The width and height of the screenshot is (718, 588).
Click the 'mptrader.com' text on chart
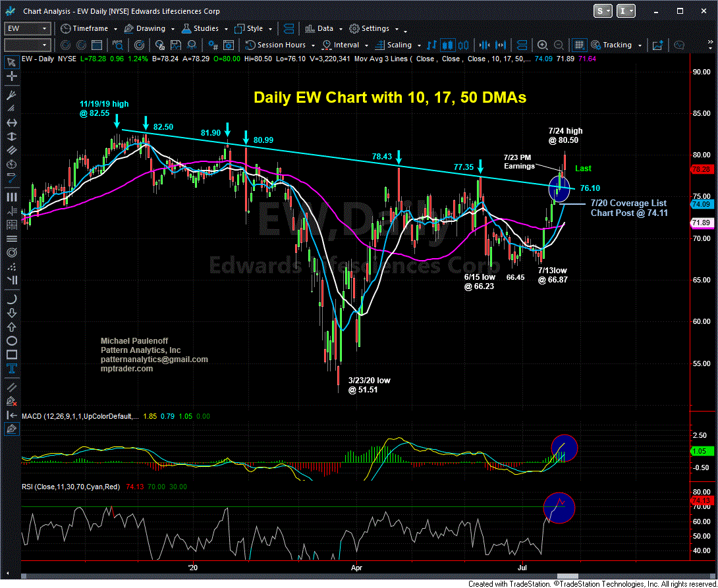tap(127, 368)
